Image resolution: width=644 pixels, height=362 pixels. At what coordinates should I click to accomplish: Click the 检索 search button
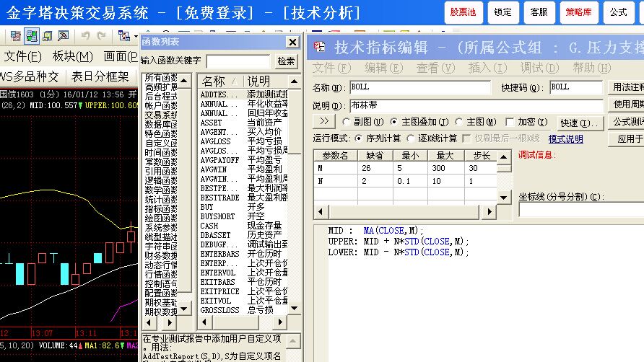[x=286, y=61]
